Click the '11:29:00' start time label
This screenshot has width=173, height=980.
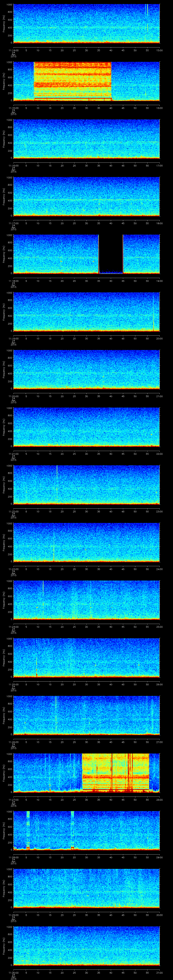tap(13, 915)
